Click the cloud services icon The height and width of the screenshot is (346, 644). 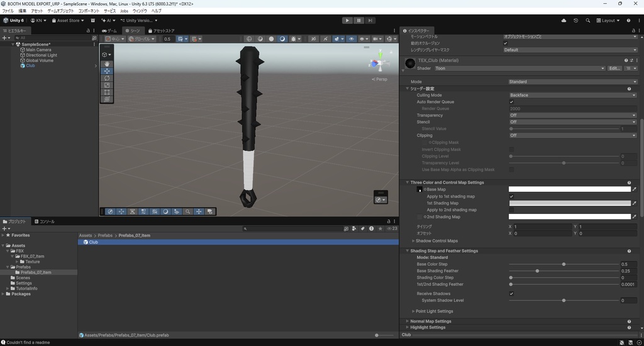(x=563, y=20)
